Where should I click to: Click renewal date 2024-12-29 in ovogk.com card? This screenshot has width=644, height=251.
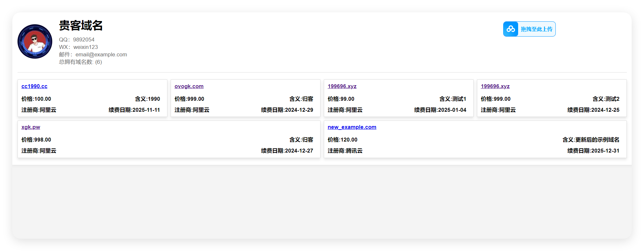[287, 110]
